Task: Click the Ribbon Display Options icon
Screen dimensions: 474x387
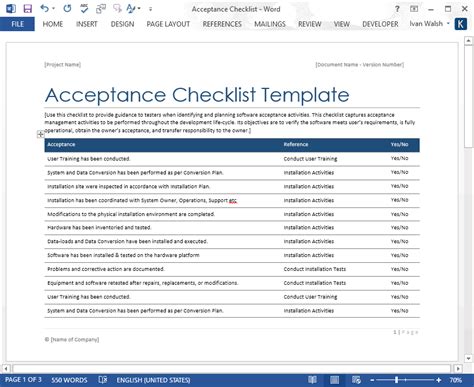Action: click(x=414, y=9)
